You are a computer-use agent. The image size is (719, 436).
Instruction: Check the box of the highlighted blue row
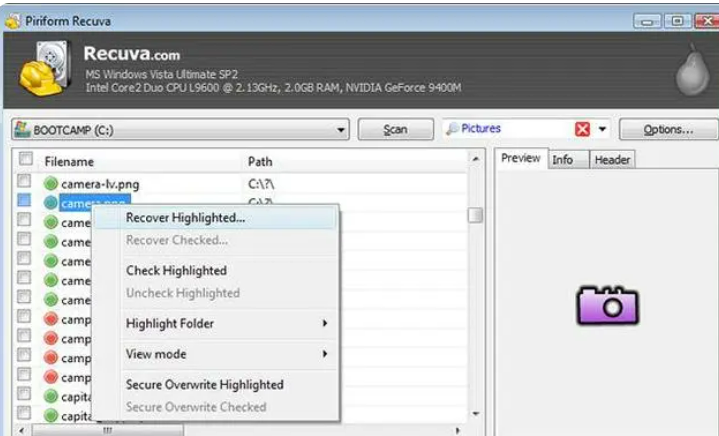click(24, 200)
